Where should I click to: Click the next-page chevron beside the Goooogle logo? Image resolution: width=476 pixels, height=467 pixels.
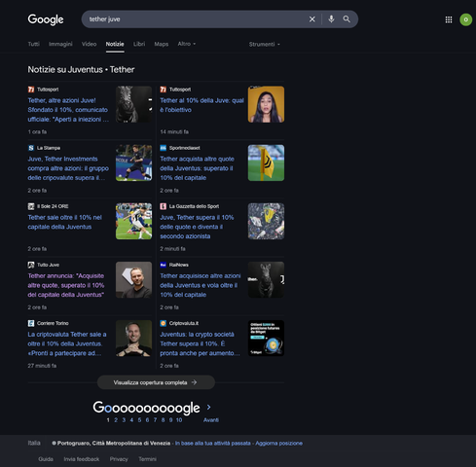(x=208, y=407)
